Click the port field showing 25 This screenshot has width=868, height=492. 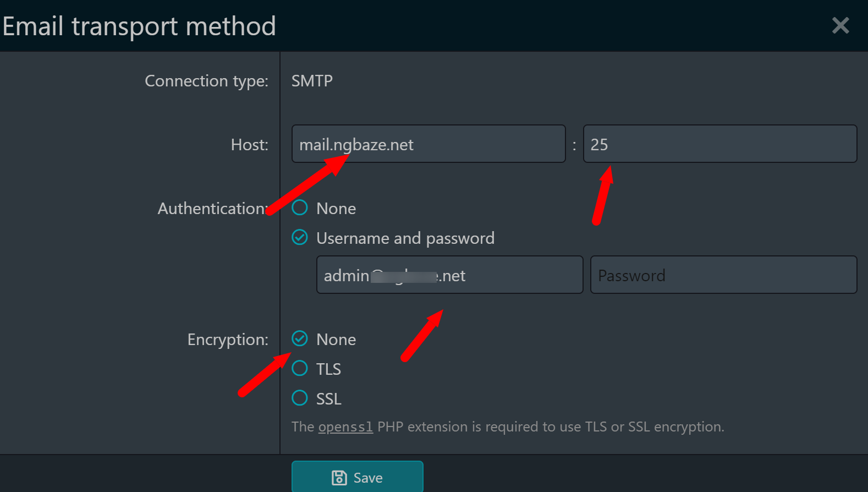[x=719, y=144]
